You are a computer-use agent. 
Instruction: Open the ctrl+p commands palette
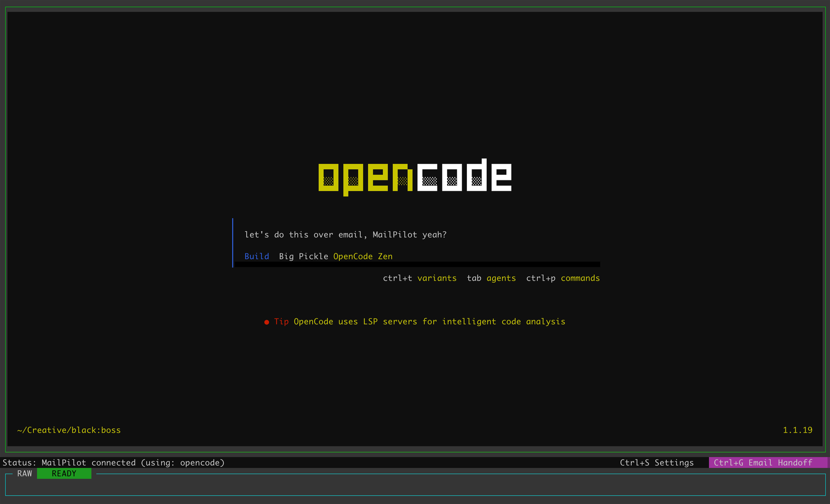563,278
